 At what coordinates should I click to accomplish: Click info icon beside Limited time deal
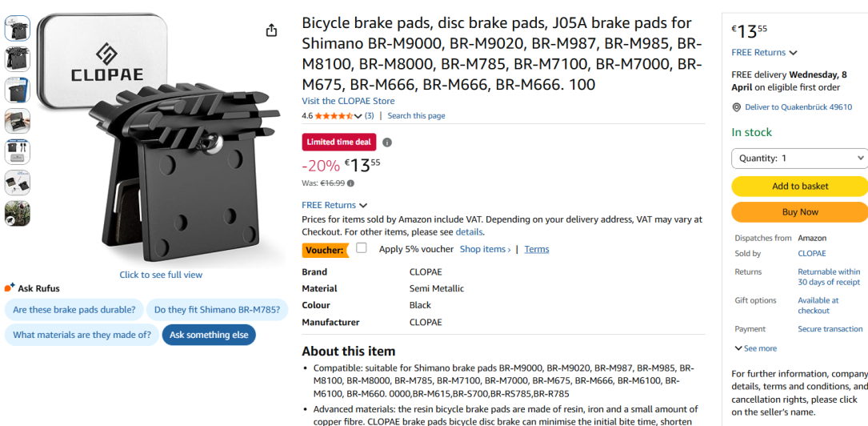[387, 143]
